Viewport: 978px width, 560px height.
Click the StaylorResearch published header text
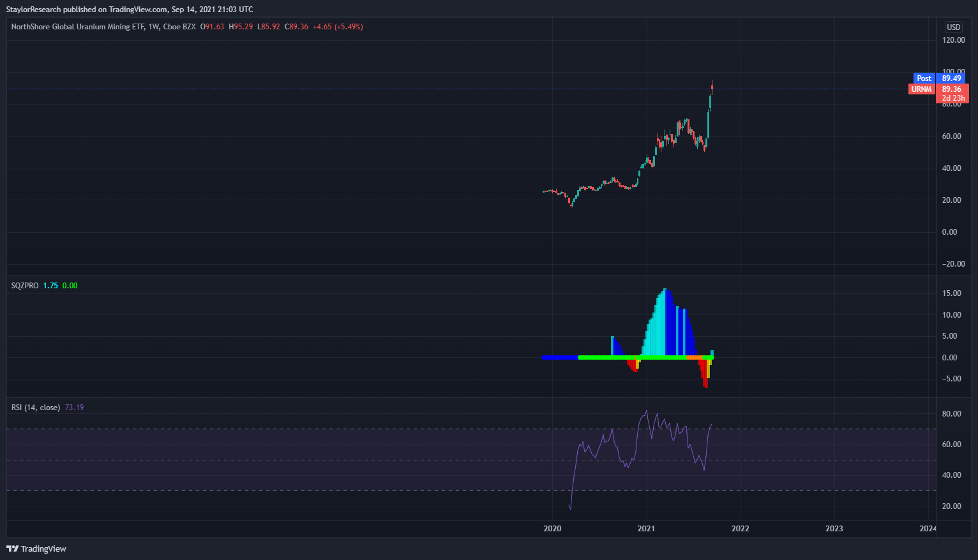tap(130, 10)
